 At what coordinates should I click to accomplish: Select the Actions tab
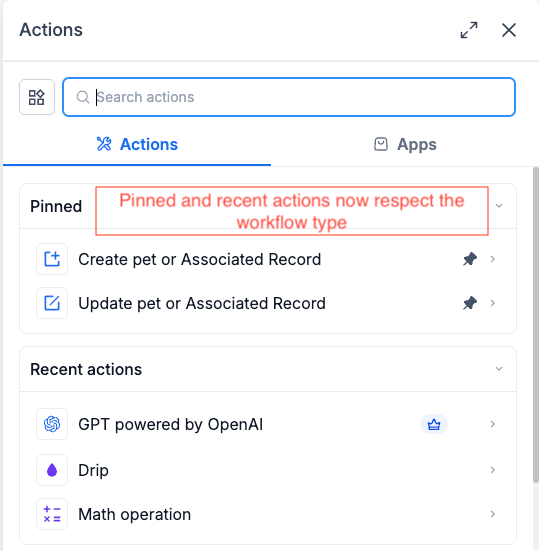coord(137,144)
